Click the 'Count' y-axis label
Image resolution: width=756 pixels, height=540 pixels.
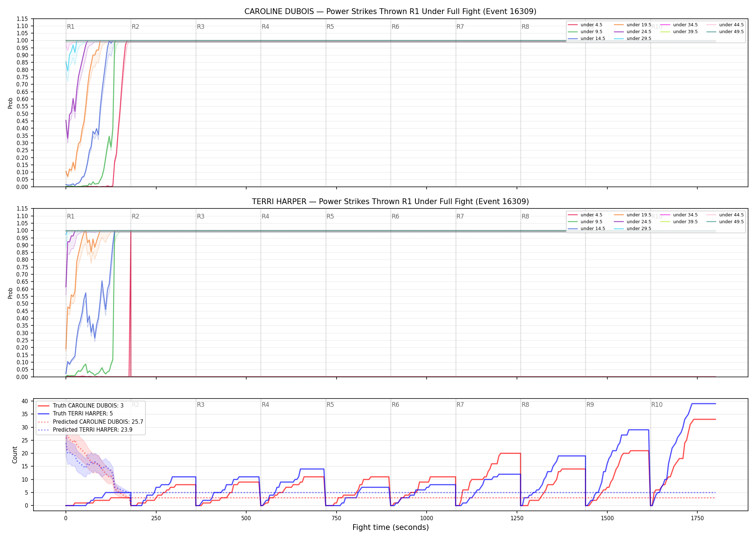point(15,455)
